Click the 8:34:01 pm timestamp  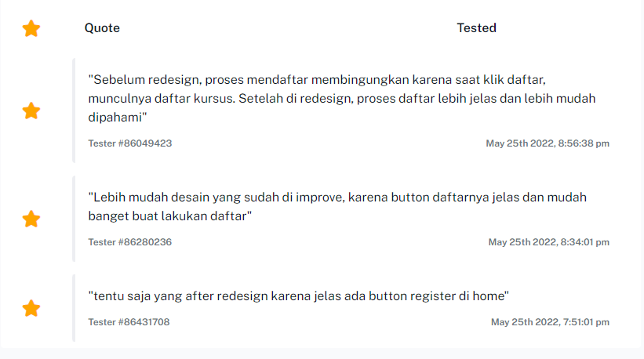(x=549, y=242)
